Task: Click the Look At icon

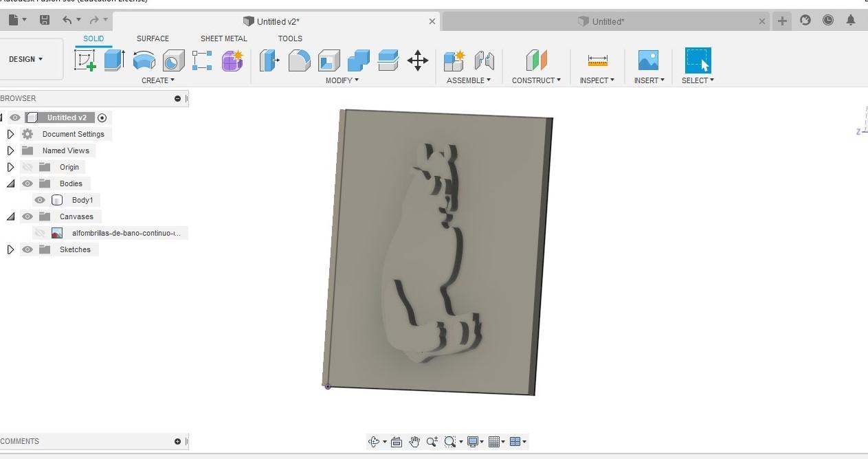Action: [x=397, y=442]
